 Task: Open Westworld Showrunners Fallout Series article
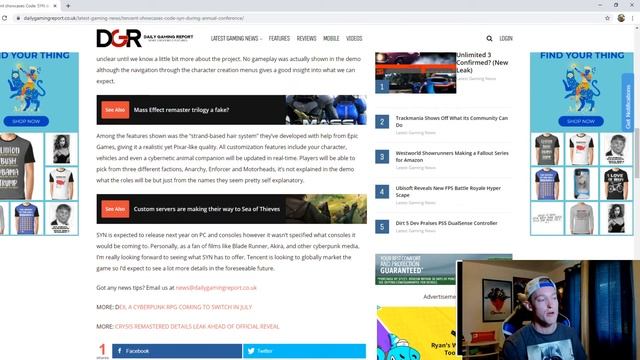(452, 156)
